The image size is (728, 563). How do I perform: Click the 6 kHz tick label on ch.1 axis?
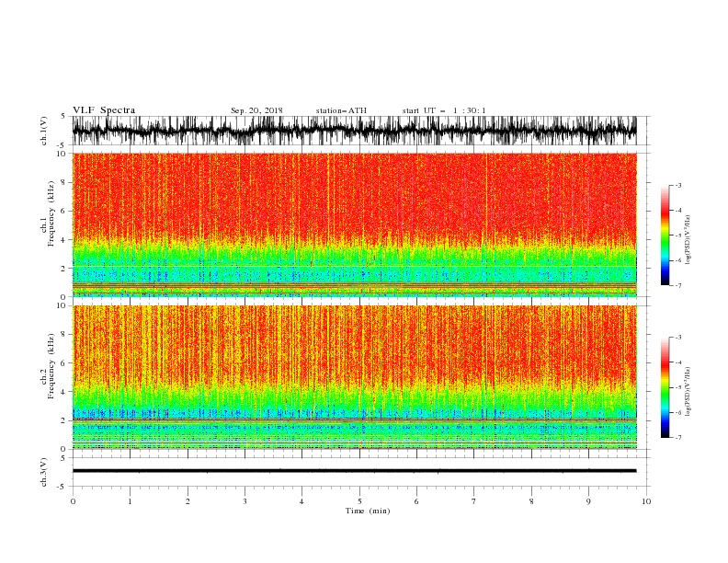[63, 211]
